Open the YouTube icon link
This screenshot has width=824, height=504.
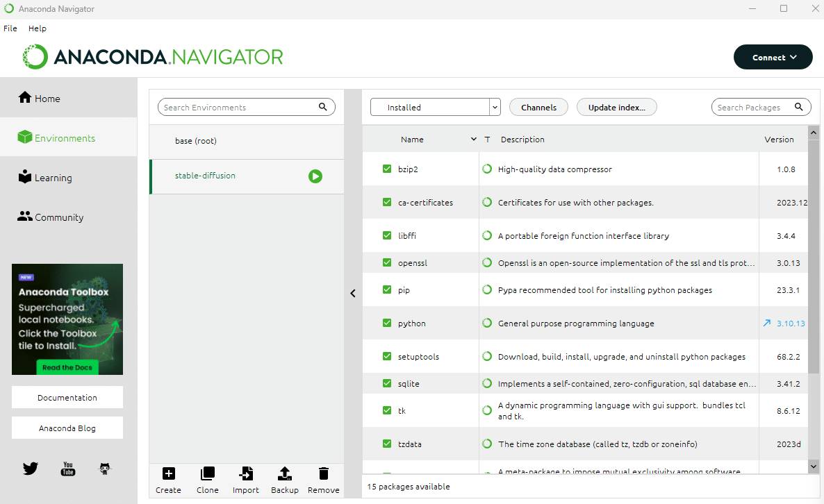click(x=68, y=469)
